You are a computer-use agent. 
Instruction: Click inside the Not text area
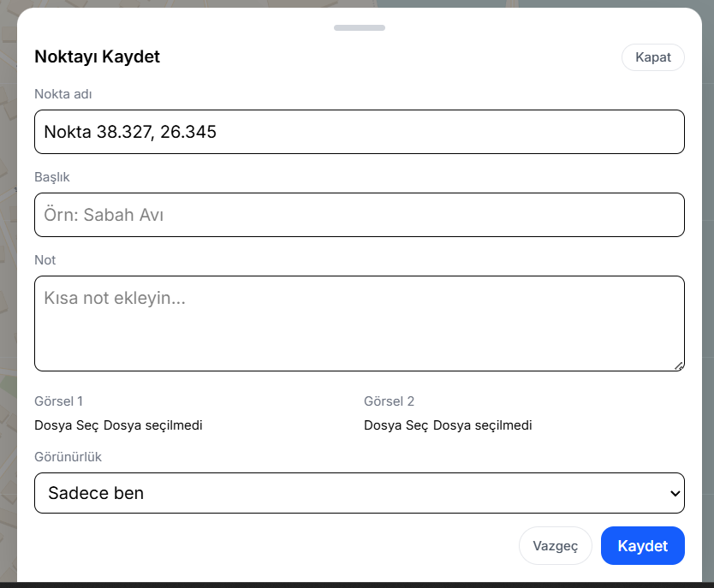click(x=359, y=323)
